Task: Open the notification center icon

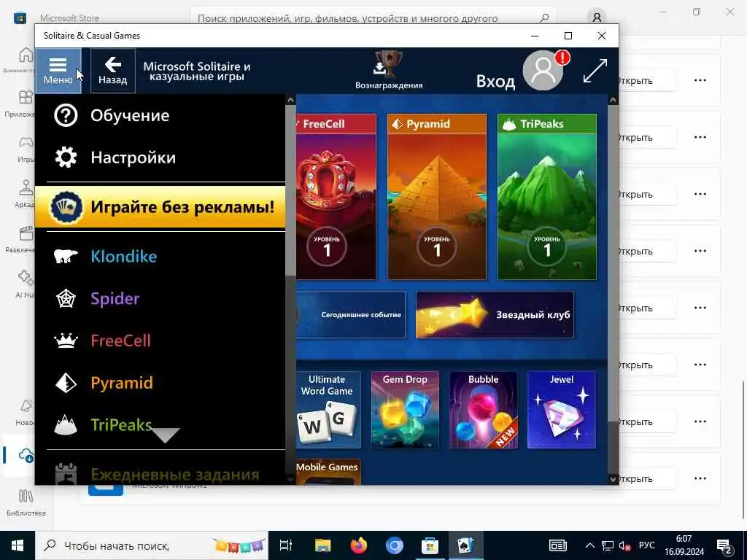Action: [724, 547]
